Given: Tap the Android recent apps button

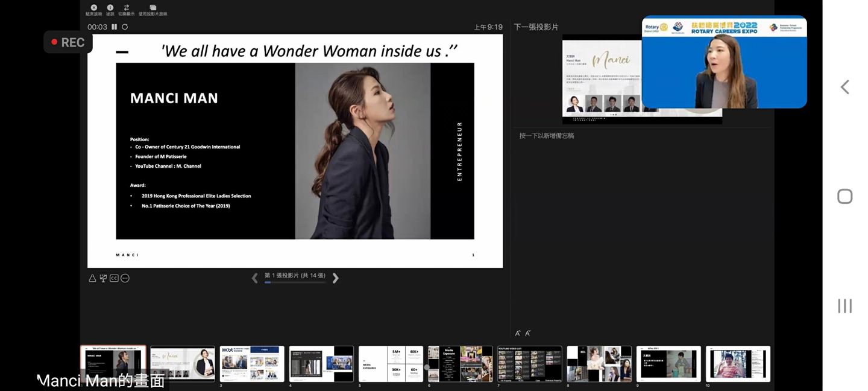Looking at the screenshot, I should (x=845, y=306).
